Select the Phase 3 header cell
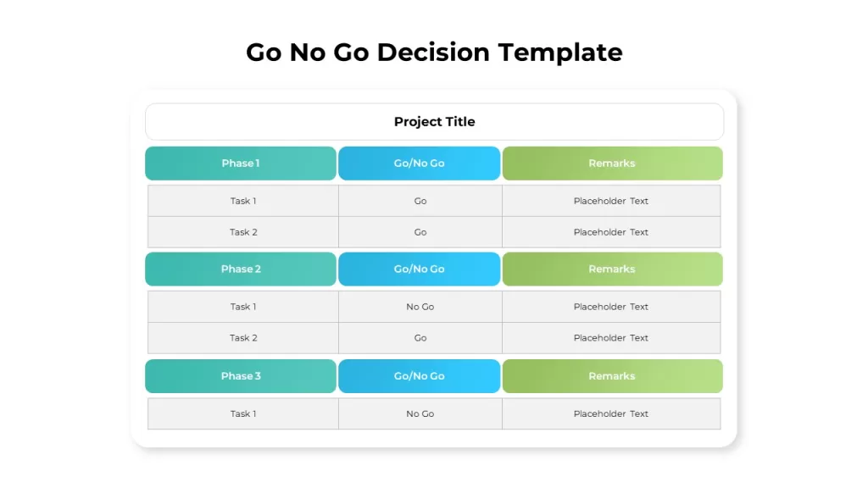The image size is (868, 488). click(x=241, y=376)
